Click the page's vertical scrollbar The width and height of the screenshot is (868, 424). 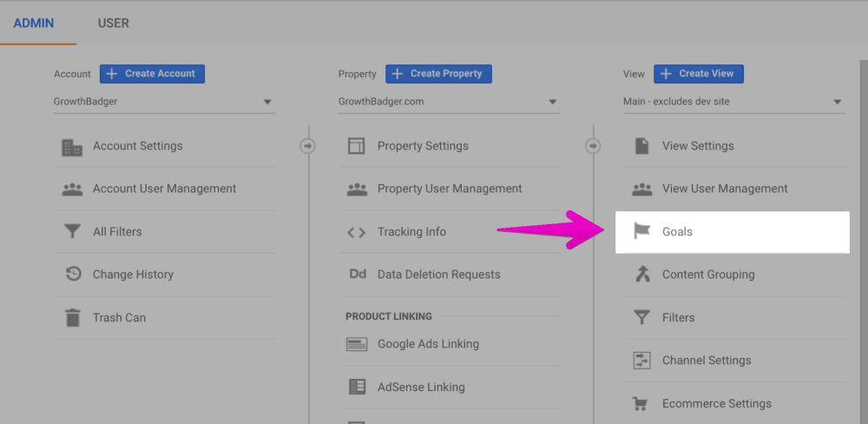pyautogui.click(x=865, y=242)
